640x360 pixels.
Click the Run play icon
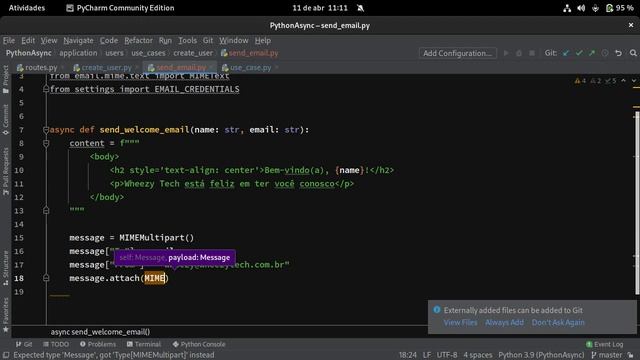pyautogui.click(x=506, y=53)
